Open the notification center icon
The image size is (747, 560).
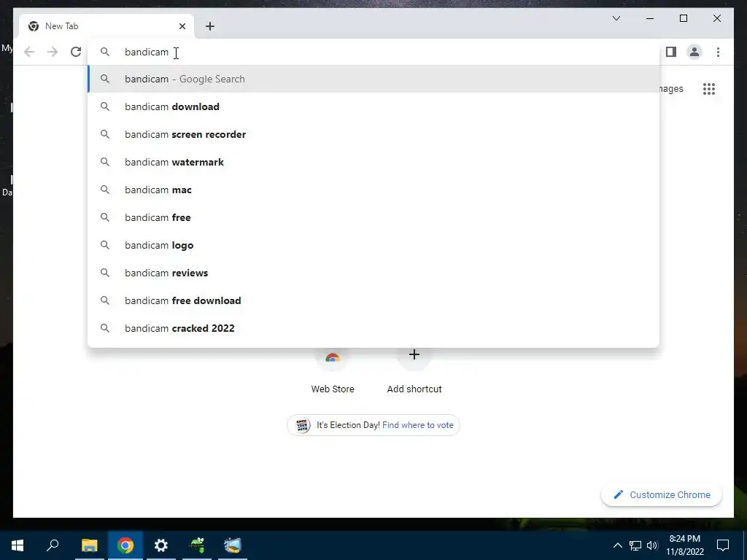point(723,545)
